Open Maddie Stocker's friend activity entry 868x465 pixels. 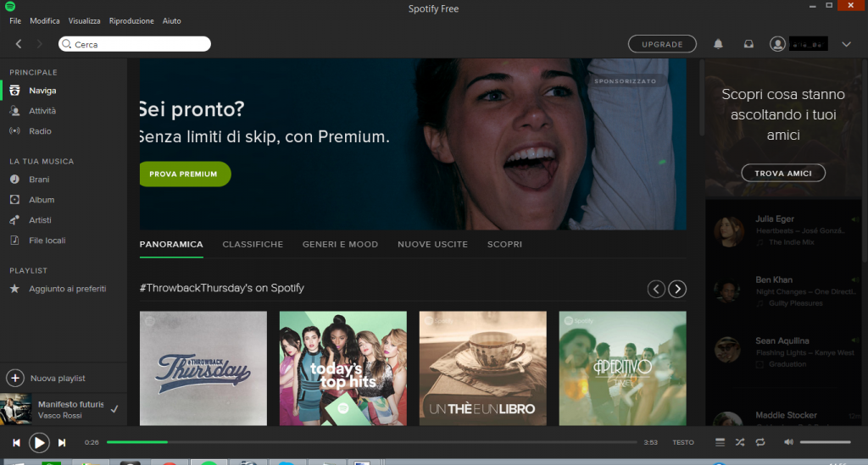click(784, 417)
